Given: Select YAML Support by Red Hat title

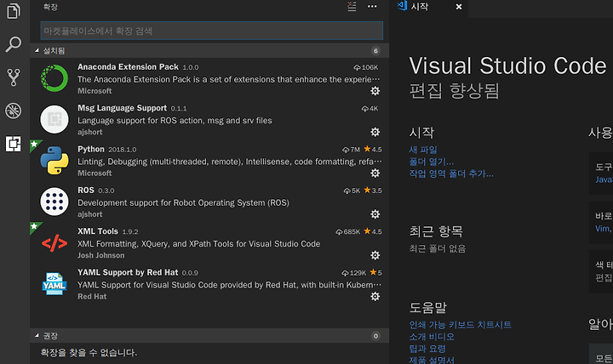Looking at the screenshot, I should point(128,272).
